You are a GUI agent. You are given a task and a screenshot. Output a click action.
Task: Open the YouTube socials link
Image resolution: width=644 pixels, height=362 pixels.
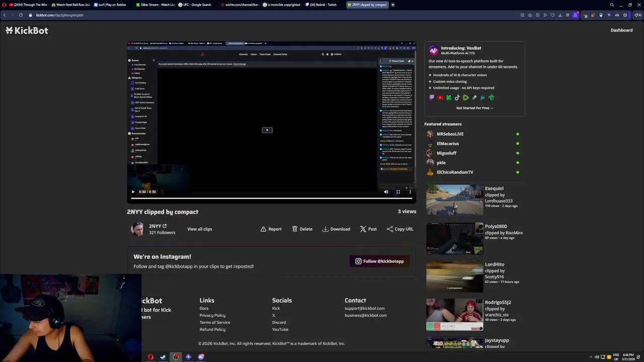[x=280, y=329]
